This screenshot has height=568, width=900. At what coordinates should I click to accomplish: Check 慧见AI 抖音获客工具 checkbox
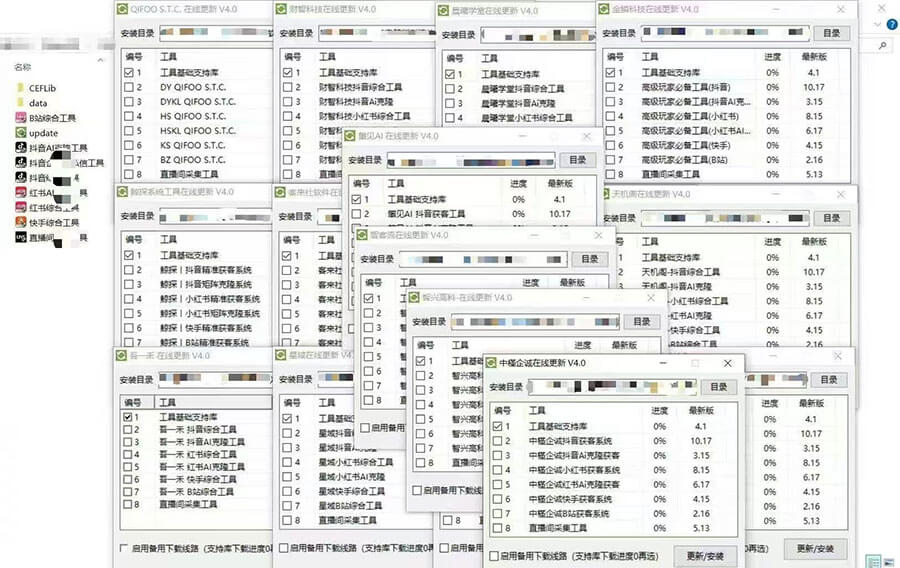pos(356,213)
